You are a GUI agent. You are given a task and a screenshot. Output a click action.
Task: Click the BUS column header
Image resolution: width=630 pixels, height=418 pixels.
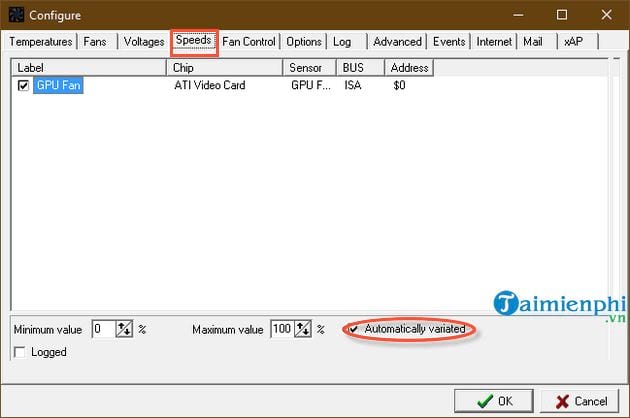pos(360,68)
